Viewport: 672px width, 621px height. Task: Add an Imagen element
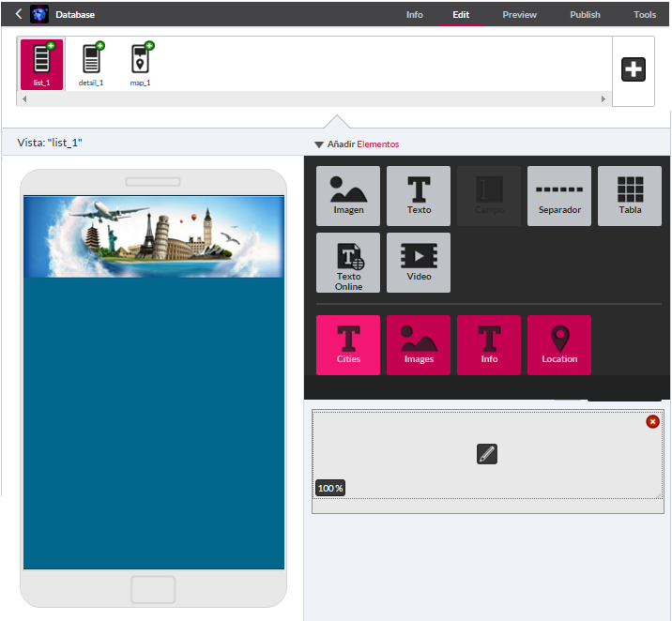coord(348,196)
